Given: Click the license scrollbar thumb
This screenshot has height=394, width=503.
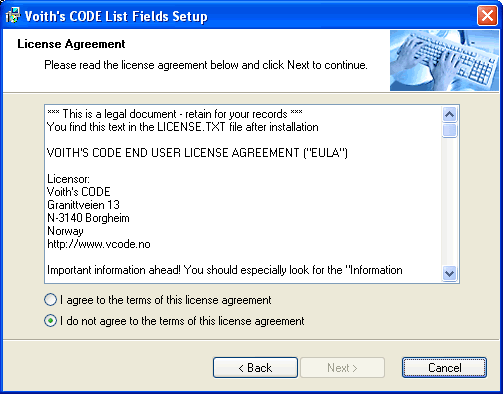Looking at the screenshot, I should [449, 130].
